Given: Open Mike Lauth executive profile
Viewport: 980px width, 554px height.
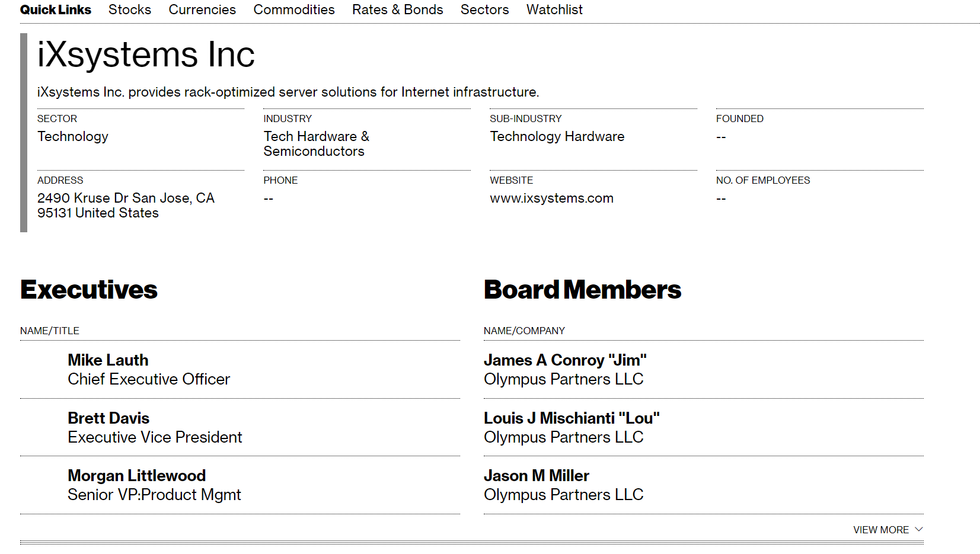Looking at the screenshot, I should tap(108, 360).
